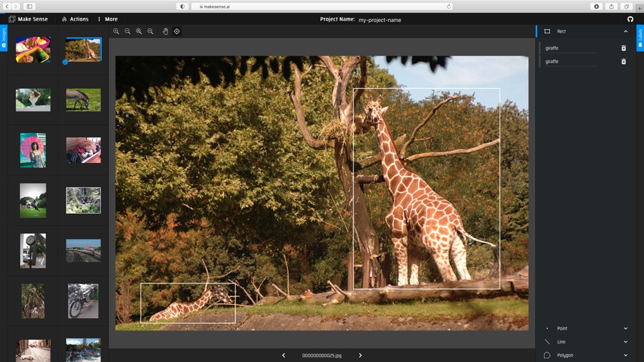This screenshot has height=362, width=644.
Task: Toggle the Images side panel tab
Action: pyautogui.click(x=4, y=38)
